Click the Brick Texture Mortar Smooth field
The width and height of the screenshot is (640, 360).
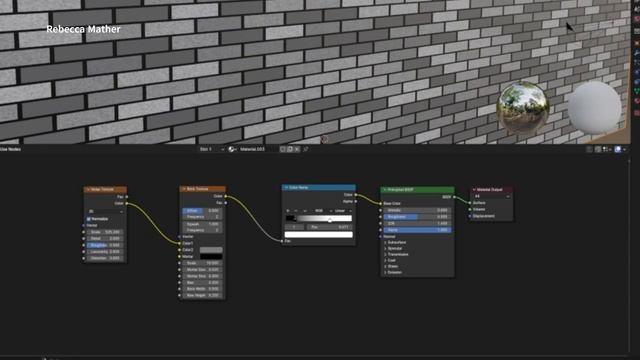[x=202, y=276]
